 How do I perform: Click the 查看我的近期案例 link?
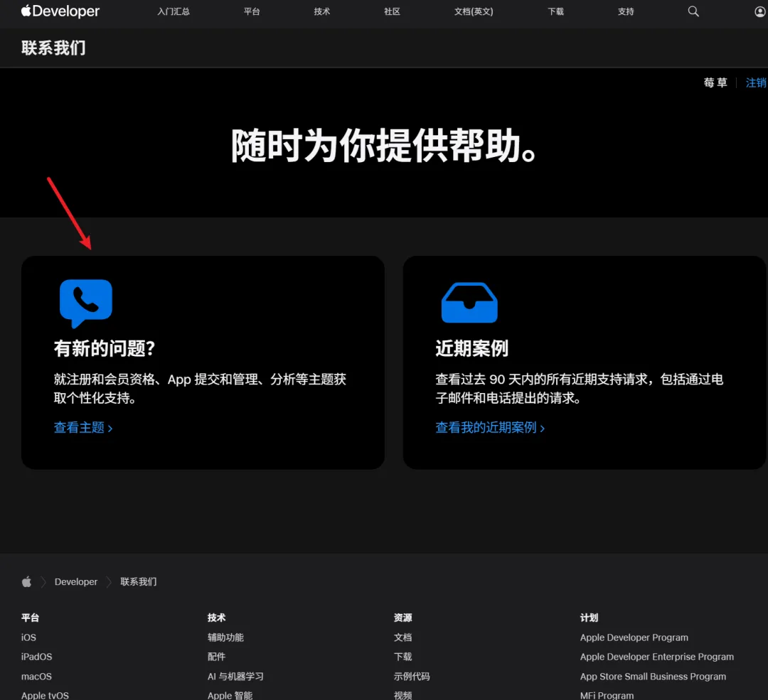(490, 427)
